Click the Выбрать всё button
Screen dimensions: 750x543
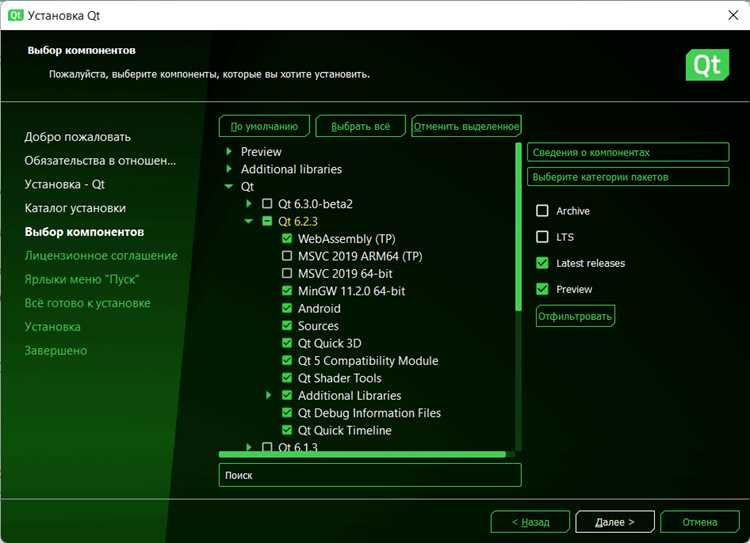361,126
